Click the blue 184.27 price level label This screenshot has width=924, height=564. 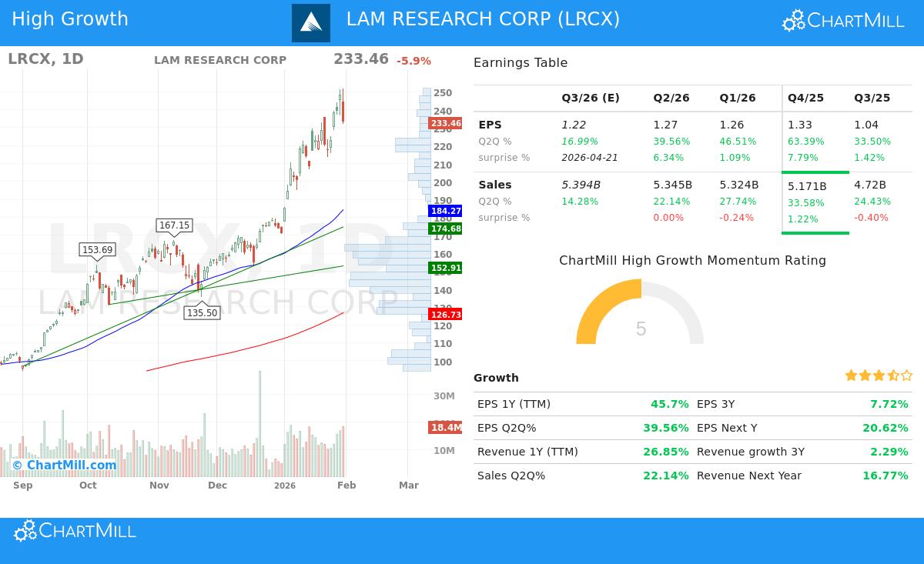tap(444, 211)
